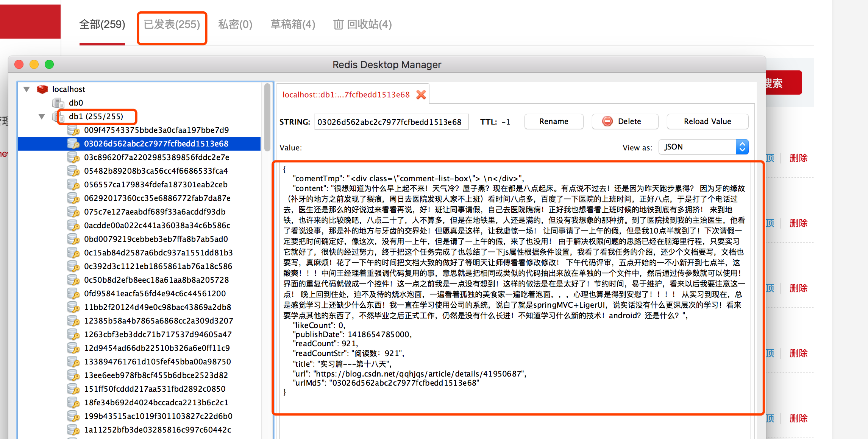The image size is (868, 439).
Task: Click key icon of 009f47543375bbde3a0cfaa197bbe7d9
Action: coord(73,130)
